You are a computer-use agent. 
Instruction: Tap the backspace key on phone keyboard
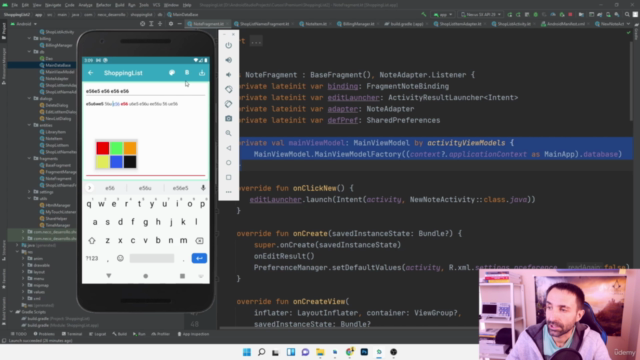click(x=199, y=240)
